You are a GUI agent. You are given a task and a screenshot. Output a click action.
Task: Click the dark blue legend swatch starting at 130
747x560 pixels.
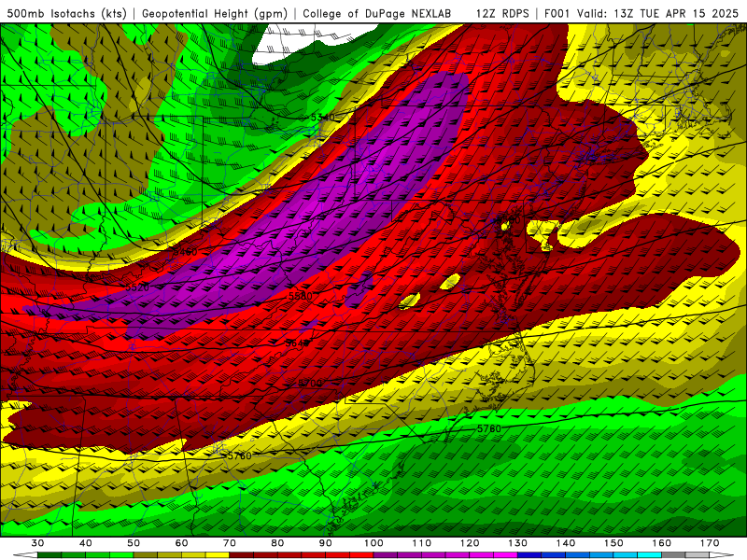(529, 555)
